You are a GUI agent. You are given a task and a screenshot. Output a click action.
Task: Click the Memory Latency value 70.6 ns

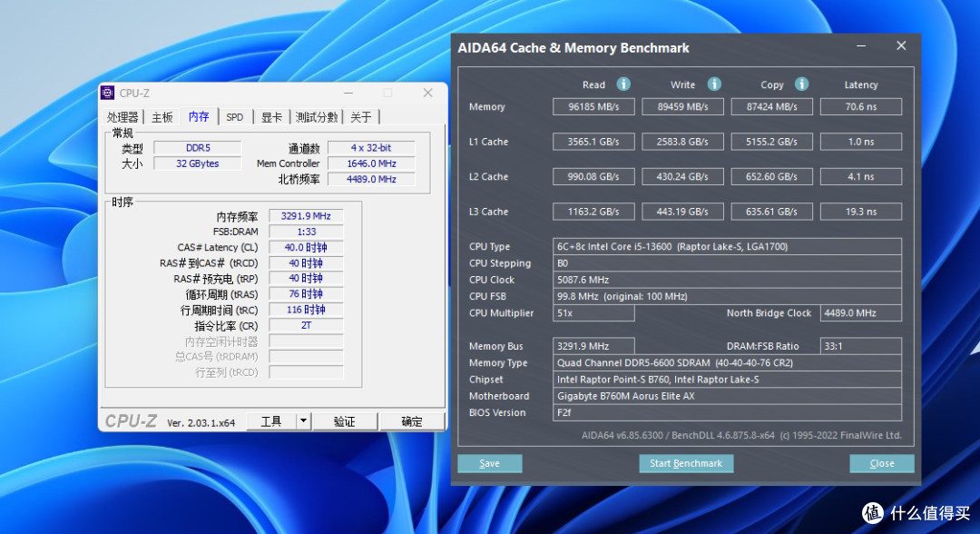(861, 107)
